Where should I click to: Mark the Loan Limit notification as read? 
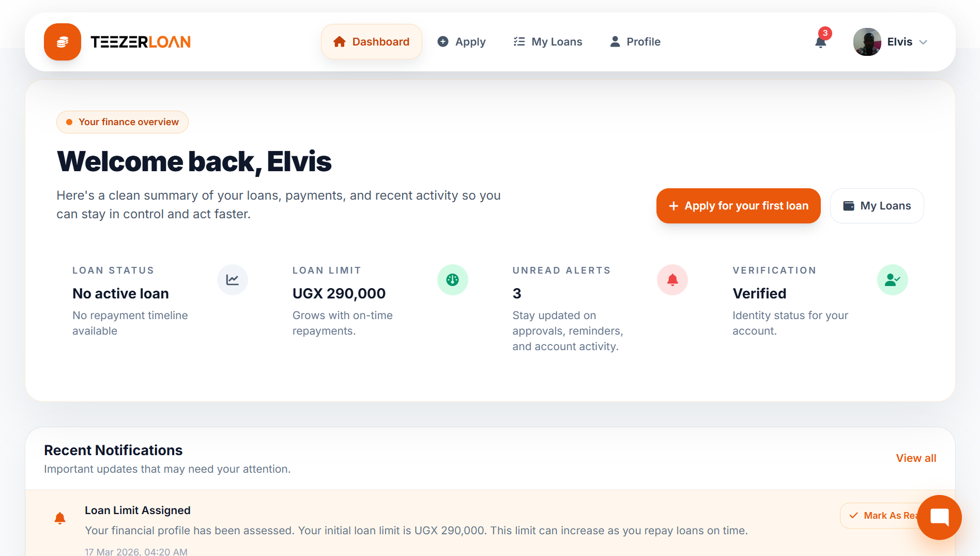pyautogui.click(x=881, y=516)
